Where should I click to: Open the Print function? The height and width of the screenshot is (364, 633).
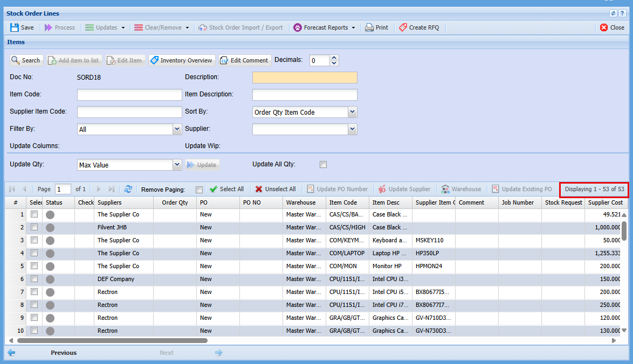[x=376, y=27]
